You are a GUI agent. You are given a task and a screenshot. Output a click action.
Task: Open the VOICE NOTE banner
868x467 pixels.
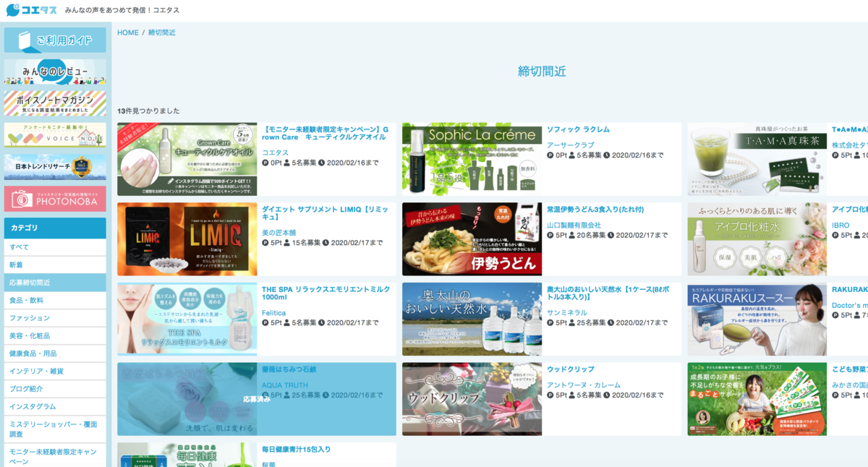[55, 135]
